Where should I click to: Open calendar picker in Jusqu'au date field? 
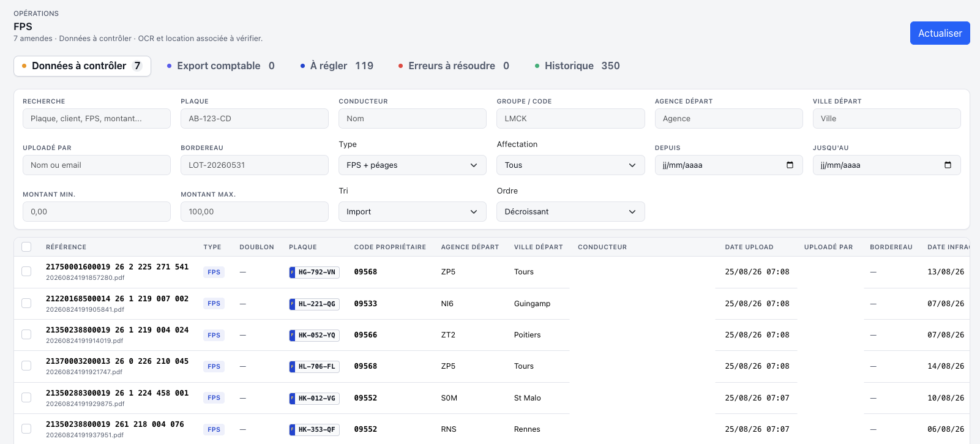pos(948,165)
